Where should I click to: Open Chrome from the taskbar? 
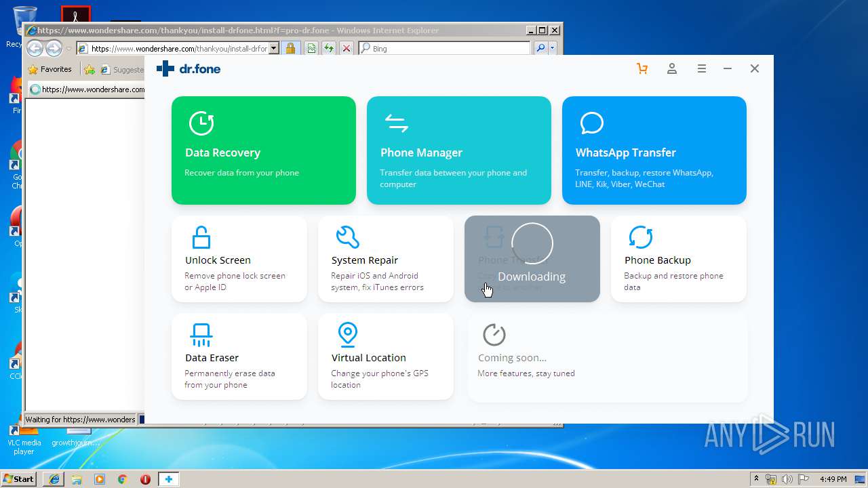pyautogui.click(x=122, y=479)
